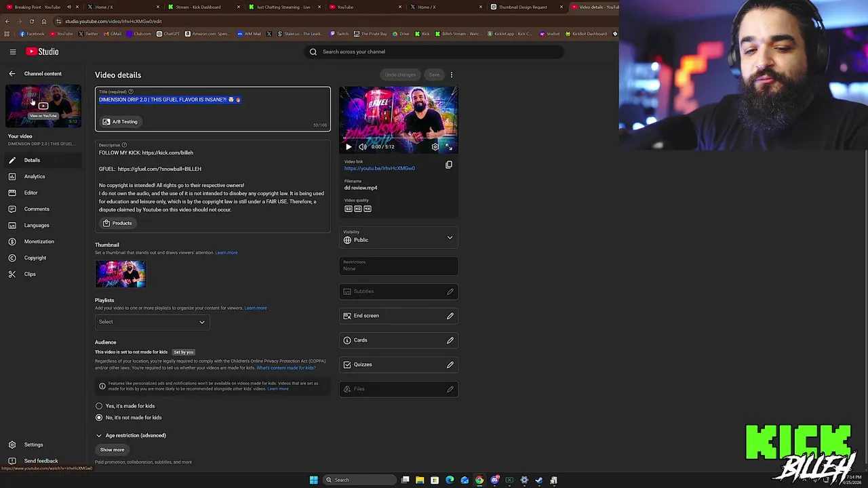
Task: Click the search magnifier icon
Action: click(x=313, y=52)
